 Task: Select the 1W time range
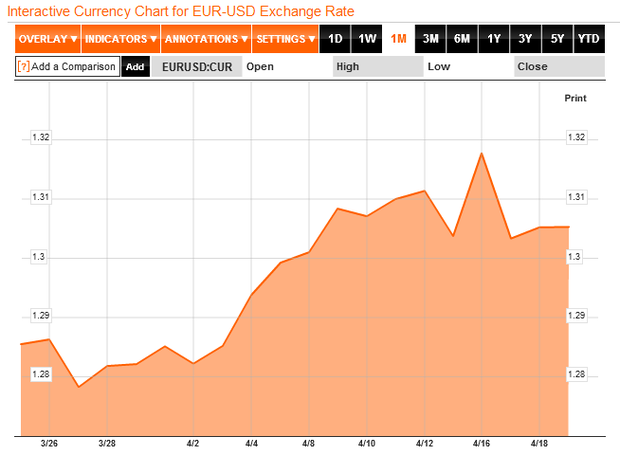click(367, 39)
